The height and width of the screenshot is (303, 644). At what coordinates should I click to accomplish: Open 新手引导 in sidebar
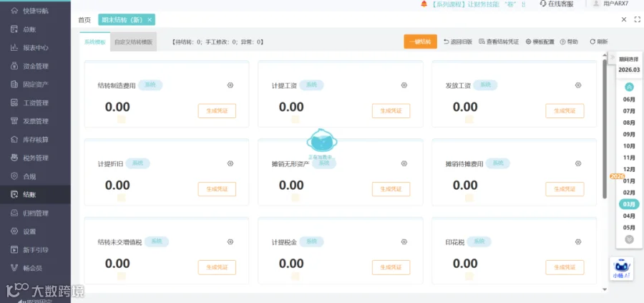point(35,249)
